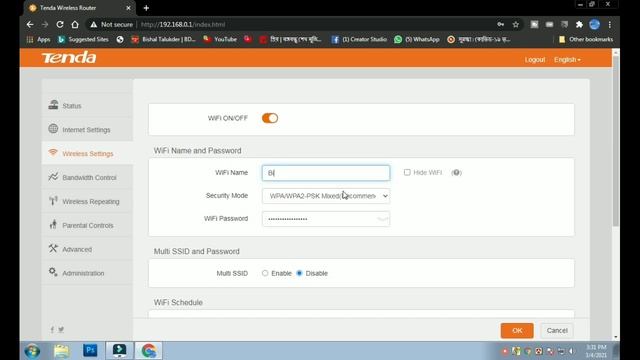Select the Multi SSID Enable radio button
Viewport: 640px width, 360px height.
tap(265, 273)
